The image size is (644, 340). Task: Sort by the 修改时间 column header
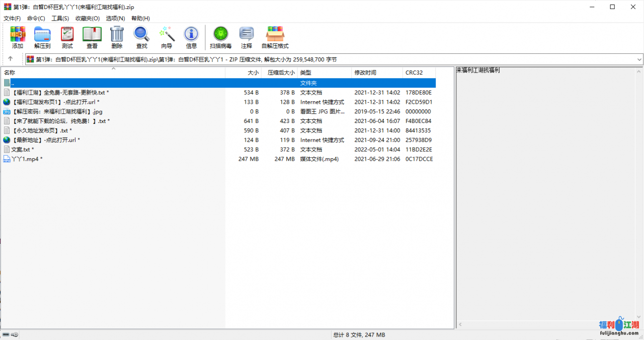click(x=365, y=73)
